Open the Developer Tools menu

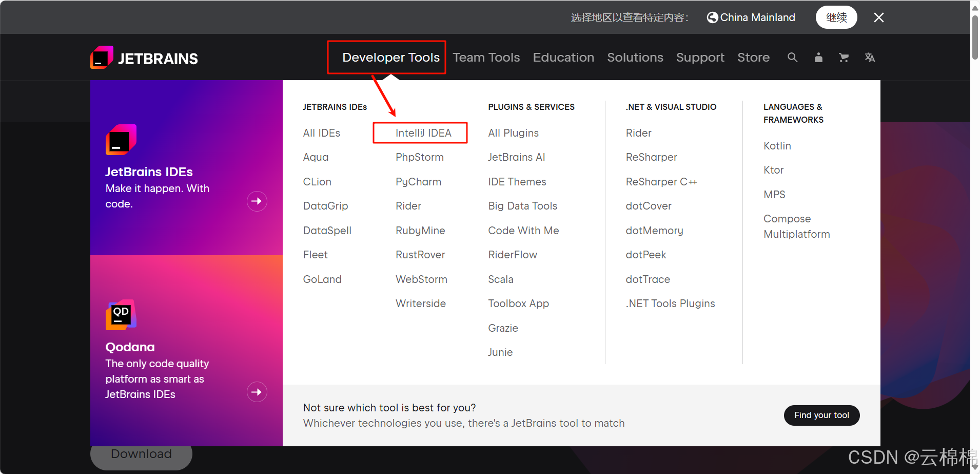coord(391,58)
